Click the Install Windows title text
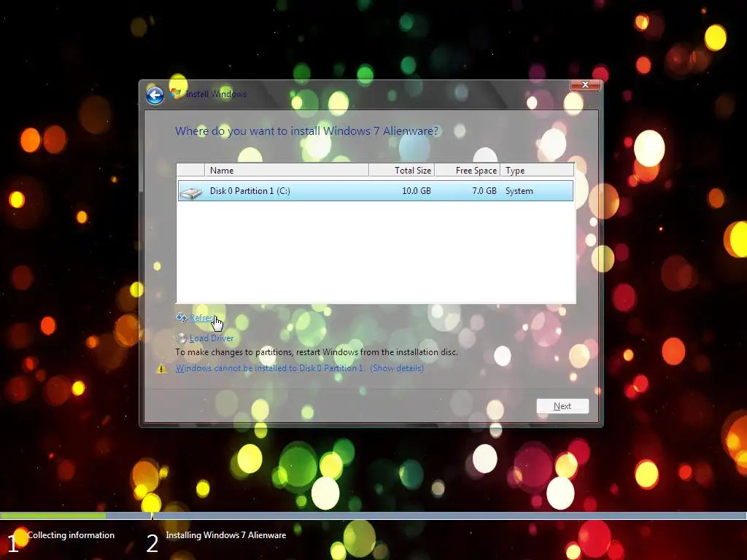 [x=216, y=94]
